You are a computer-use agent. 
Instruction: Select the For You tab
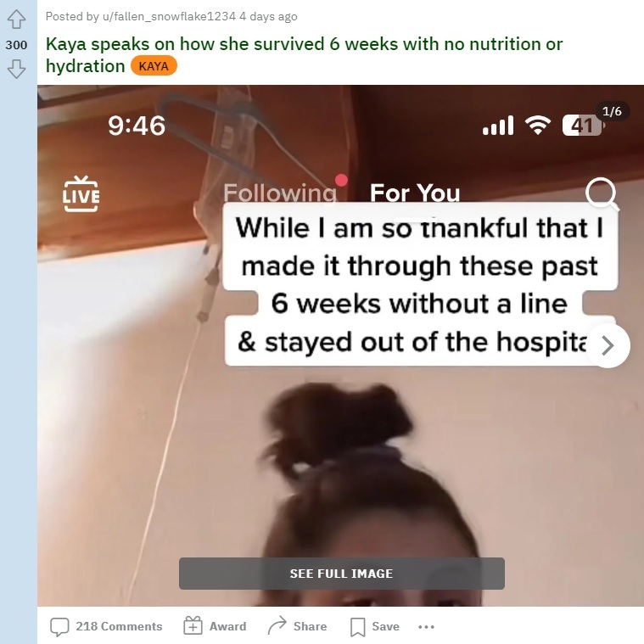tap(415, 193)
